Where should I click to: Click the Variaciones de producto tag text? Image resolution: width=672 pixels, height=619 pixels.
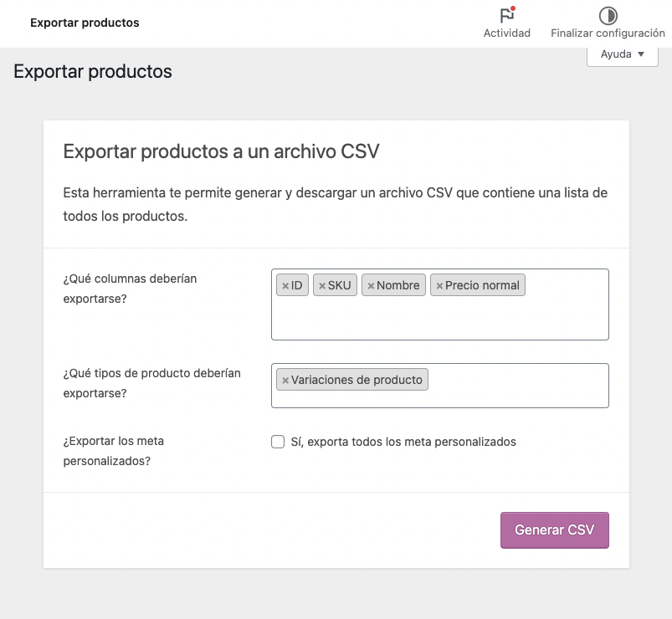(x=357, y=380)
